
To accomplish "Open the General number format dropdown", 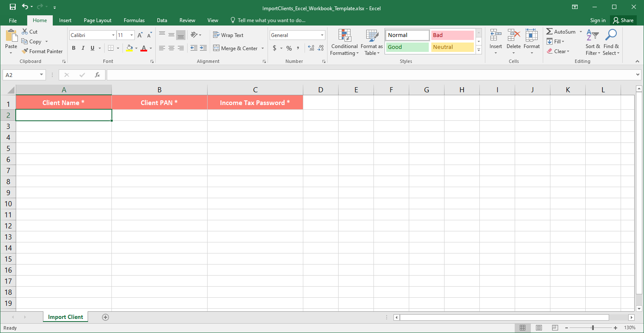I will [322, 35].
